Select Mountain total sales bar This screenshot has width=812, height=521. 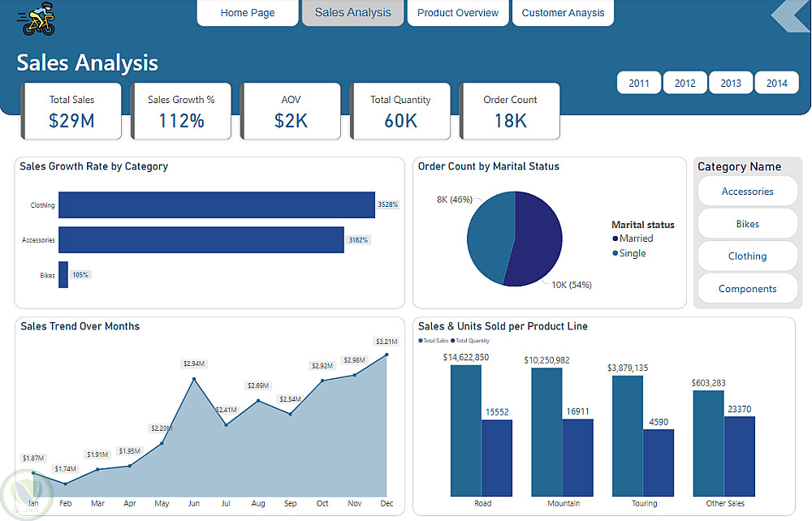pyautogui.click(x=546, y=432)
